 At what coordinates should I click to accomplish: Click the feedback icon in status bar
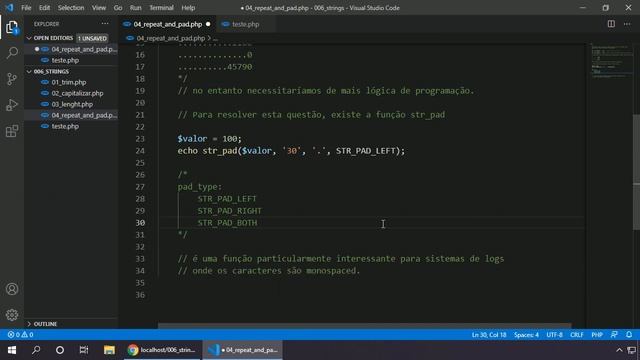(x=614, y=335)
